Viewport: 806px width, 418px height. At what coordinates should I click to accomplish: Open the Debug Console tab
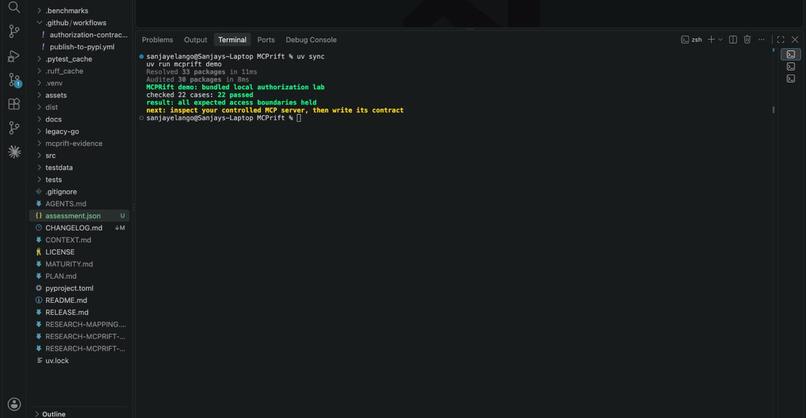pyautogui.click(x=311, y=40)
